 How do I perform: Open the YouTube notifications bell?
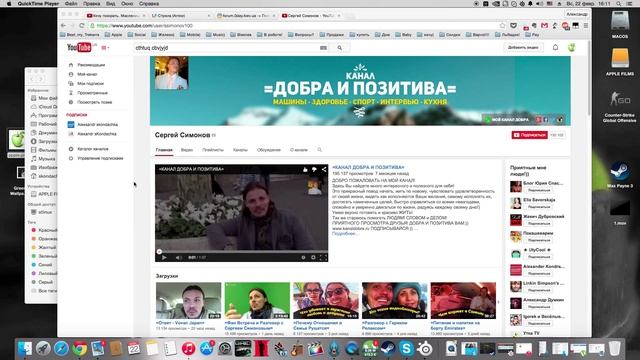pyautogui.click(x=555, y=47)
